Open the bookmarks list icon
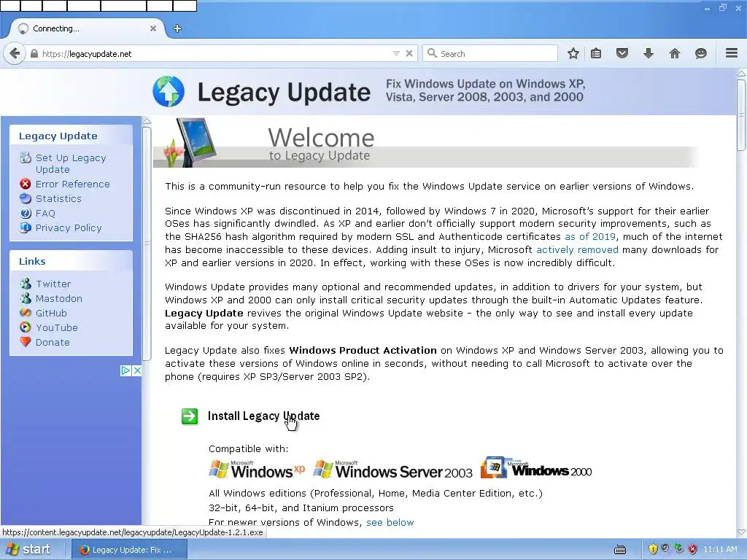Screen dimensions: 747x560 click(596, 53)
